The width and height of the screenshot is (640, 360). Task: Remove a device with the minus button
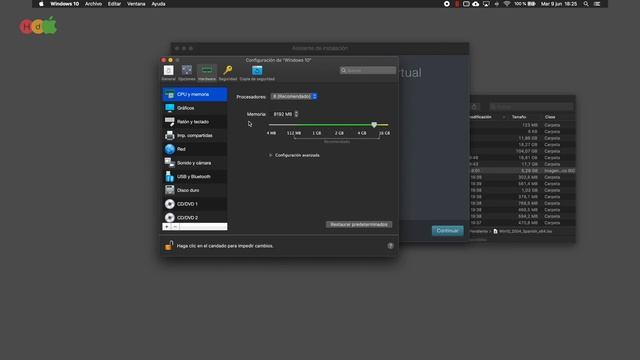(x=175, y=227)
